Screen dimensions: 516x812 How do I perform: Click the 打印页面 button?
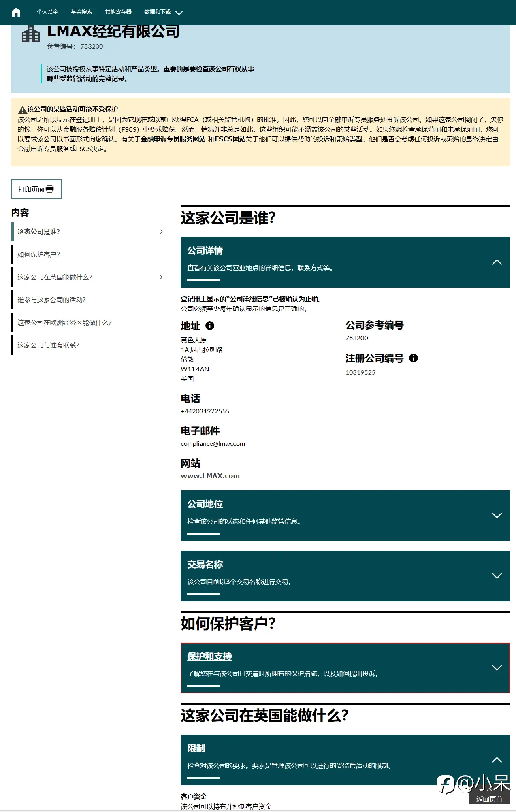tap(36, 189)
